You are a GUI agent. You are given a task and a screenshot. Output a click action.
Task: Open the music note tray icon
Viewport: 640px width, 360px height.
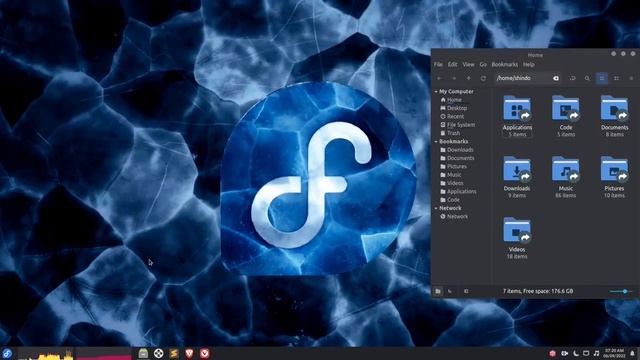coord(596,353)
